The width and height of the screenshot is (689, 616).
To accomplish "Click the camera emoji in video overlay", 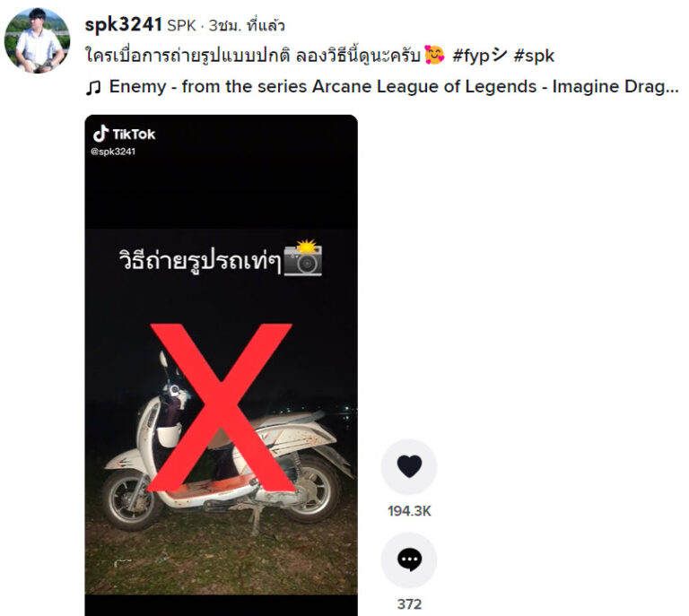I will [303, 258].
